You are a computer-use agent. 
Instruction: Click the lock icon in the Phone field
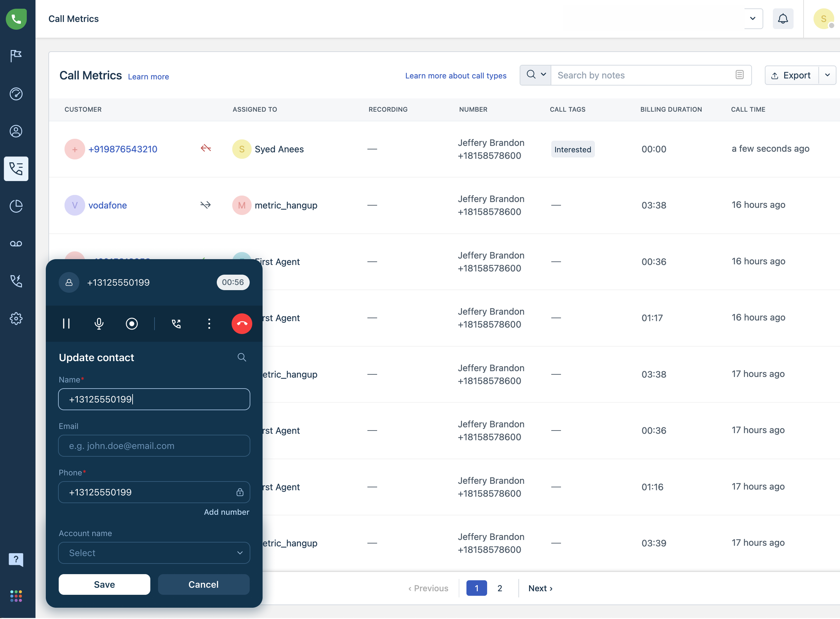240,492
